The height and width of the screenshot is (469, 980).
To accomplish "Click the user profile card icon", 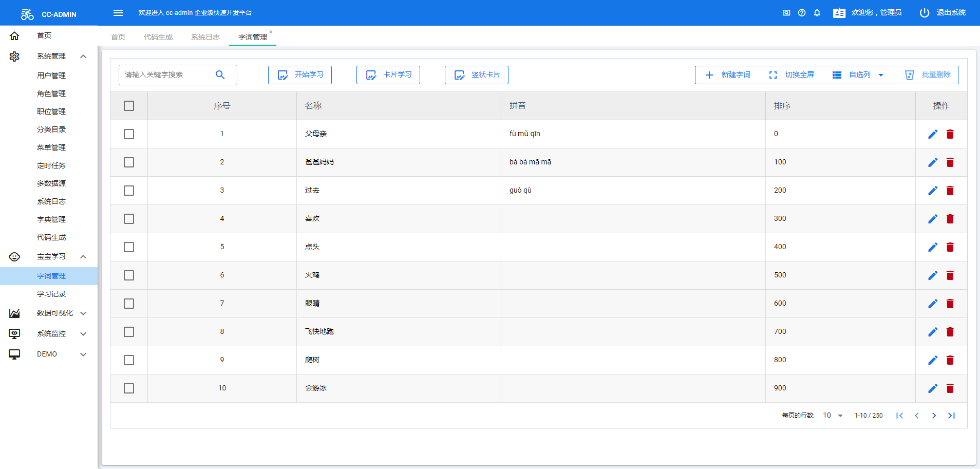I will coord(839,13).
